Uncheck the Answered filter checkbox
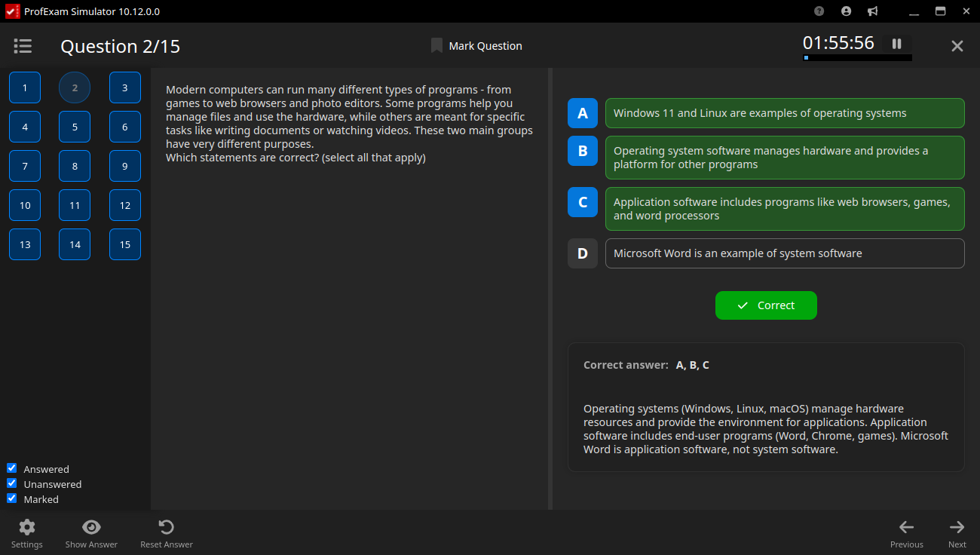Viewport: 980px width, 555px height. pyautogui.click(x=11, y=468)
